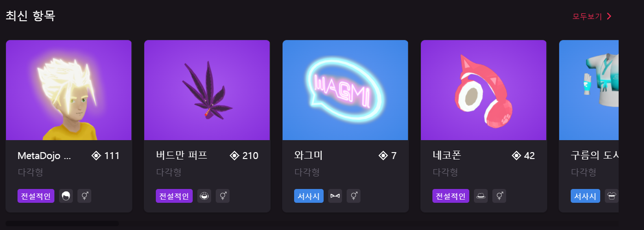The height and width of the screenshot is (230, 644).
Task: Click the hair category icon on MetaDojo card
Action: [66, 196]
